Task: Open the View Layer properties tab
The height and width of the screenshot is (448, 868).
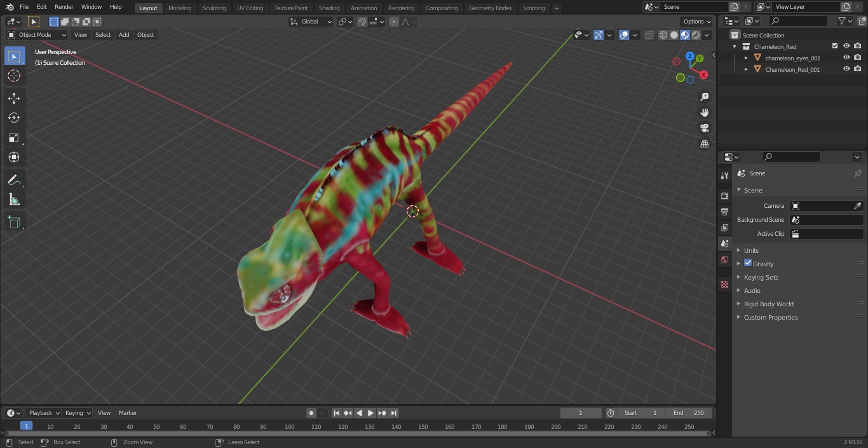Action: [x=724, y=227]
